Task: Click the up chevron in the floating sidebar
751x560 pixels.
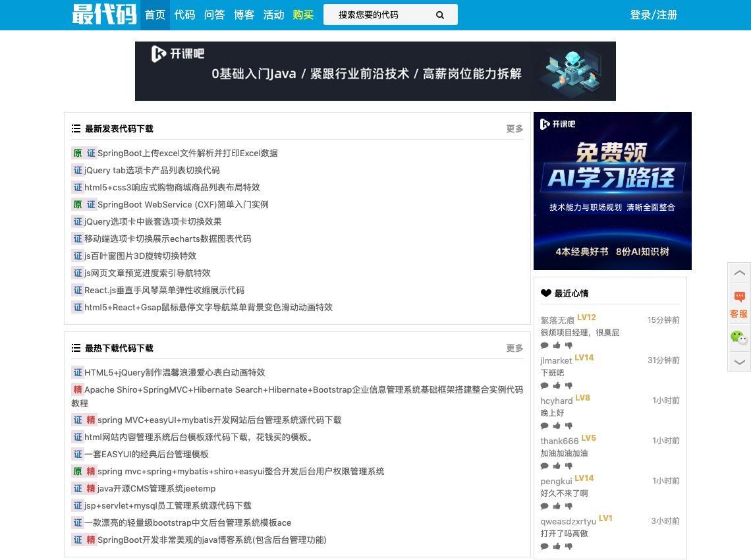Action: [739, 273]
